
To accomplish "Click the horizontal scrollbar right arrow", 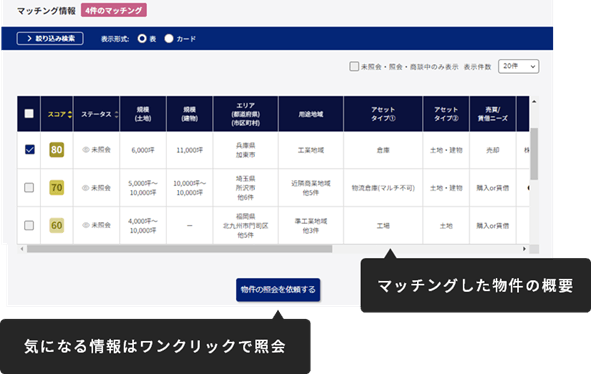I will click(x=524, y=249).
